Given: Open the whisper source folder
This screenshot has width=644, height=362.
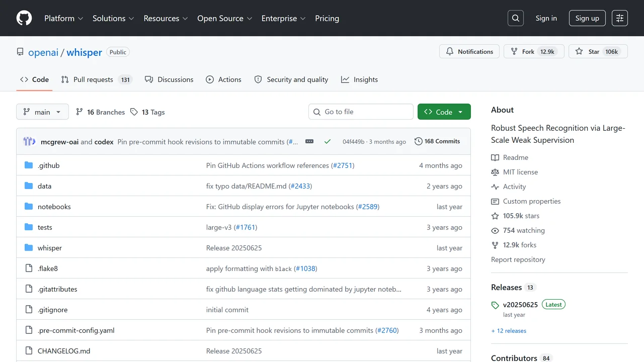Looking at the screenshot, I should pos(50,248).
